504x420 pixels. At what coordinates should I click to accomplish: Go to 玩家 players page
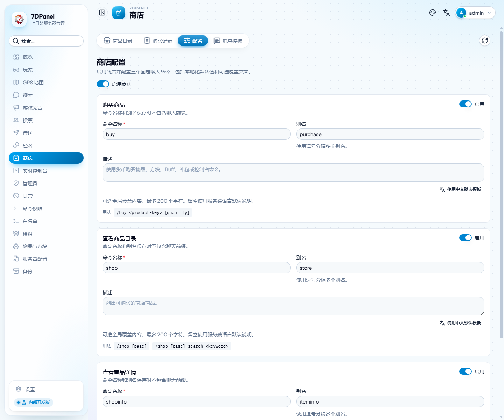pyautogui.click(x=46, y=70)
